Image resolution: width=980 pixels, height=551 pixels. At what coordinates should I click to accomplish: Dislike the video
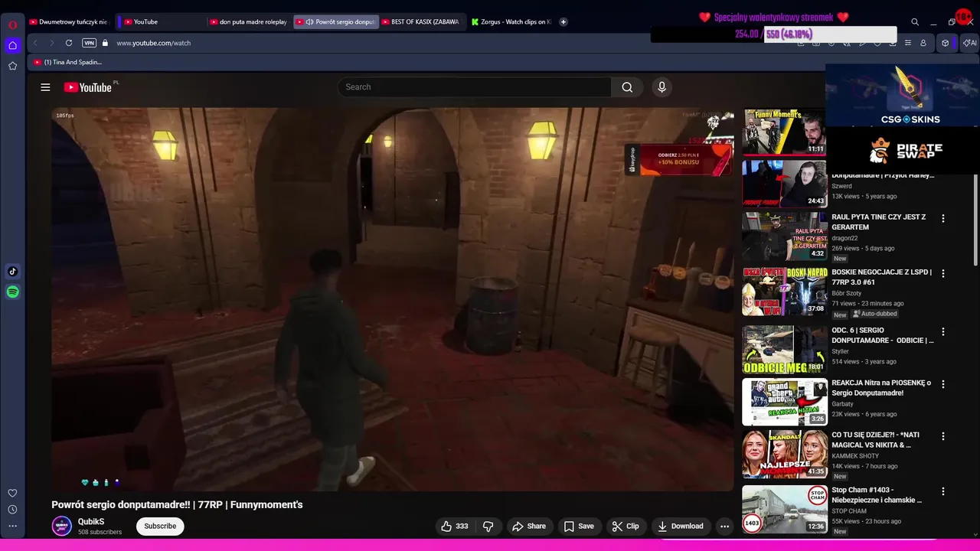pyautogui.click(x=488, y=526)
